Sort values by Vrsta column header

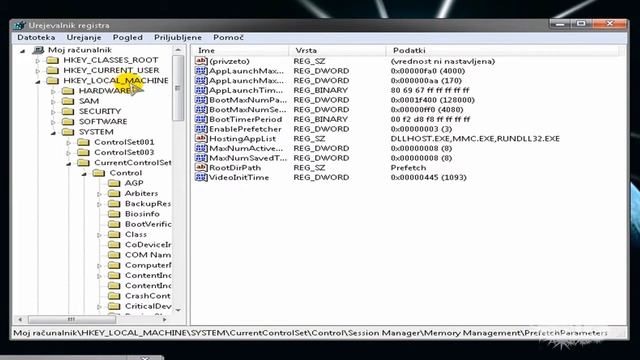pyautogui.click(x=337, y=50)
